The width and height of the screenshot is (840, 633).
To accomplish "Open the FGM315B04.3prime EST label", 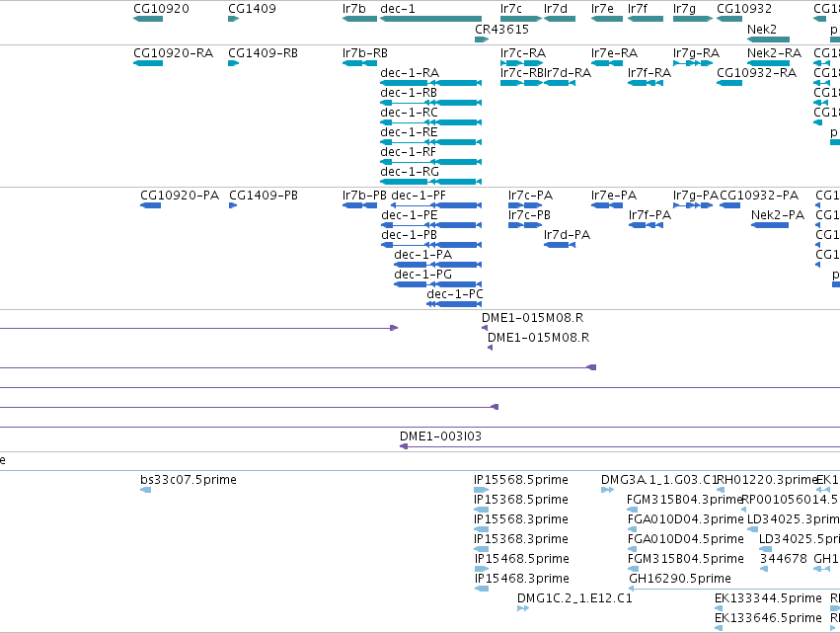I will 684,500.
